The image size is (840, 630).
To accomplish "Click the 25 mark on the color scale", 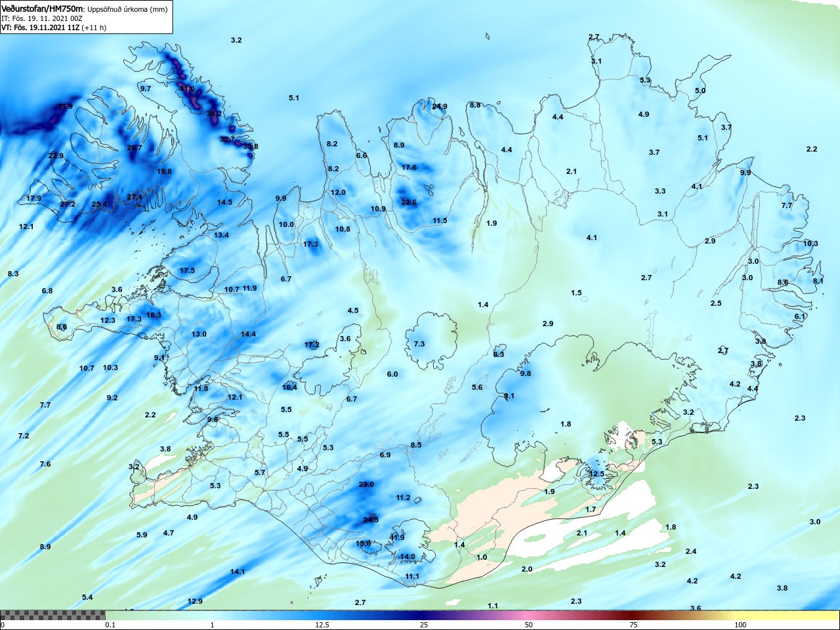I will point(424,625).
